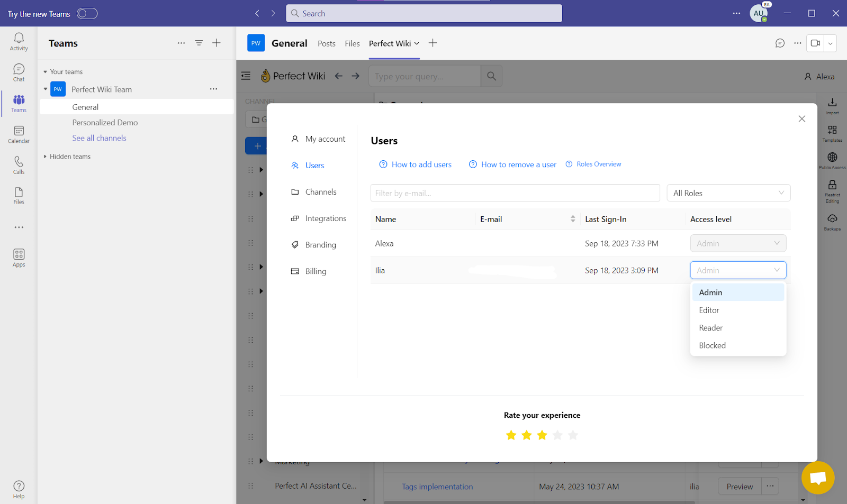Open Roles Overview link
Screen dimensions: 847x504
[593, 164]
